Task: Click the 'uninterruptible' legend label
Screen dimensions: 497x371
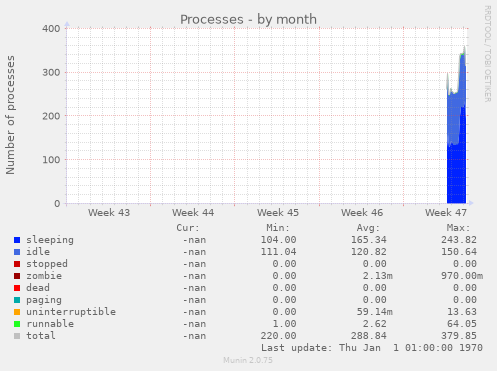Action: point(71,312)
